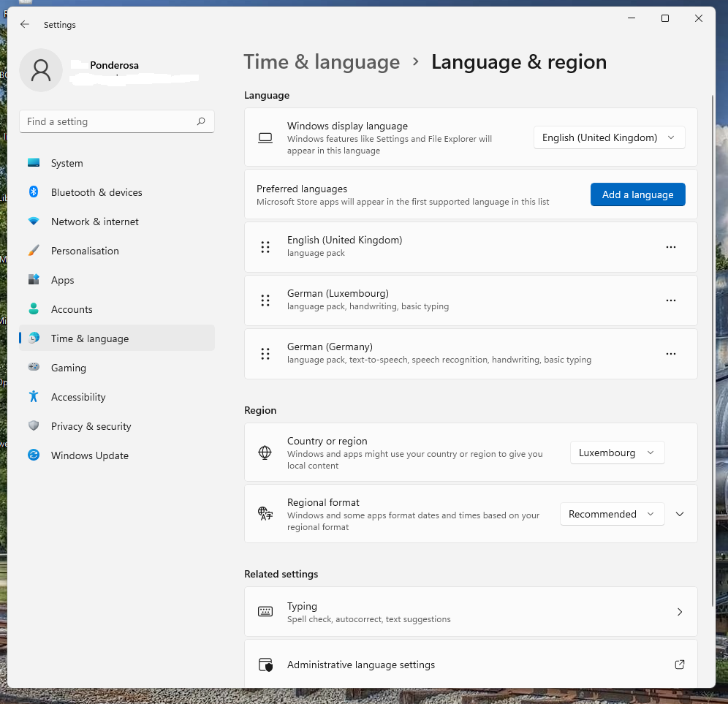Click drag handle for German (Luxembourg)
Screen dimensions: 728x704
(x=265, y=300)
